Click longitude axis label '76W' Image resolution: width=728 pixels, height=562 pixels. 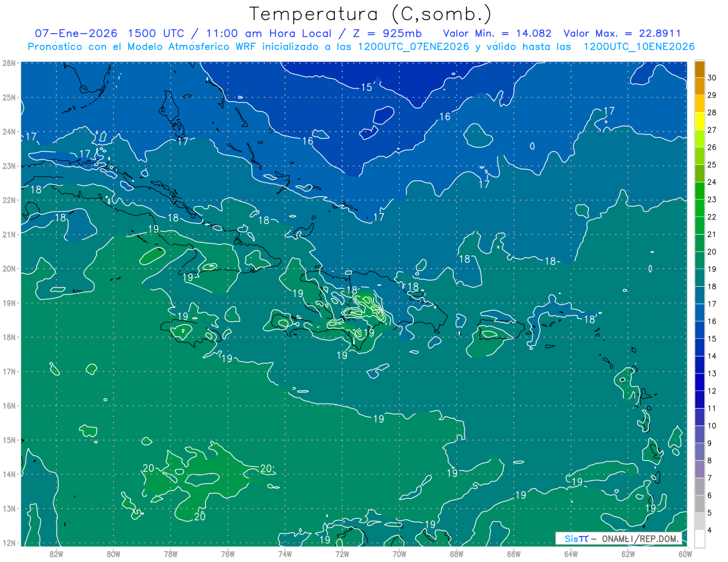pyautogui.click(x=228, y=554)
